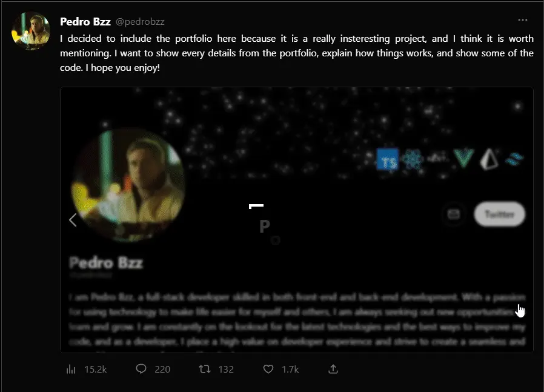Image resolution: width=544 pixels, height=392 pixels.
Task: Click the large blurred portfolio profile photo
Action: (x=128, y=185)
